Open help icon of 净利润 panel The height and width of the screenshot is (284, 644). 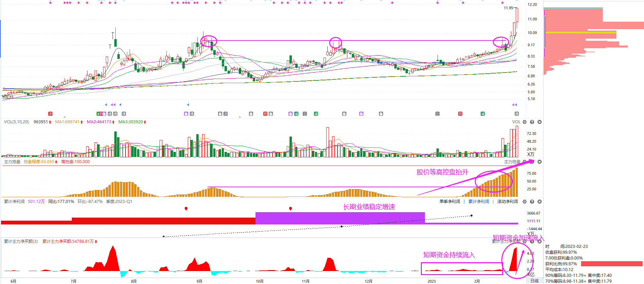[532, 202]
